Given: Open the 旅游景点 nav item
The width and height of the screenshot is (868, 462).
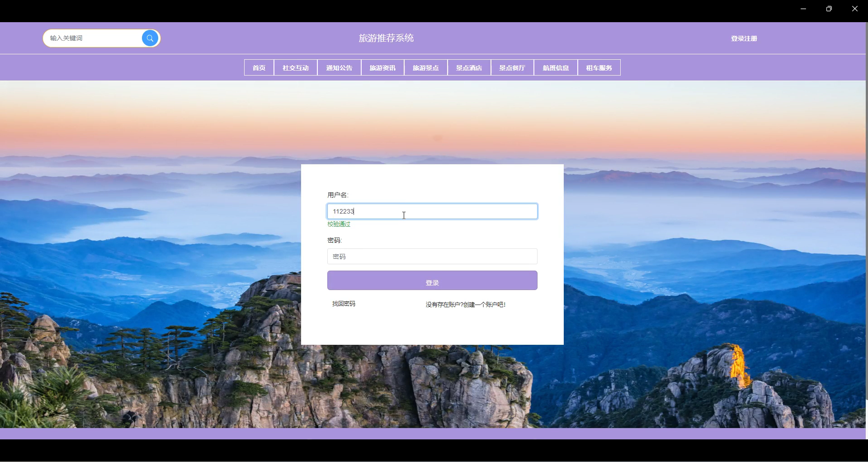Looking at the screenshot, I should (x=426, y=68).
